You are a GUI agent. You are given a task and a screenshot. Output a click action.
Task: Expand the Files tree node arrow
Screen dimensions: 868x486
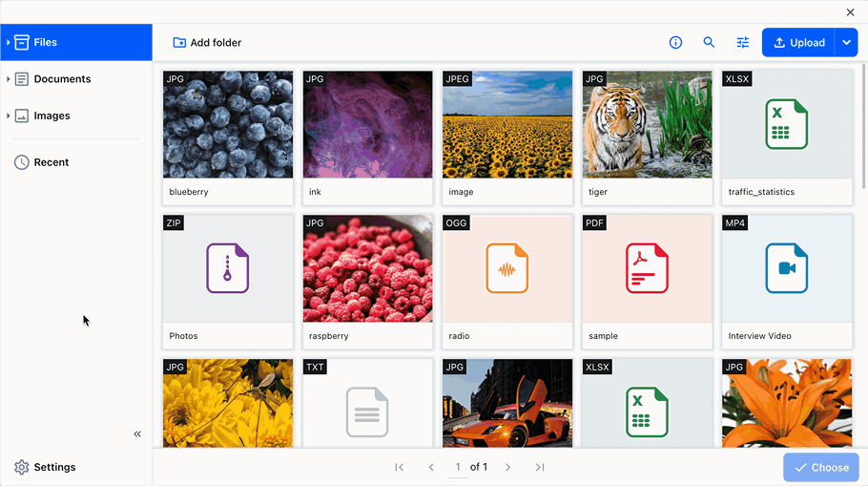(8, 43)
